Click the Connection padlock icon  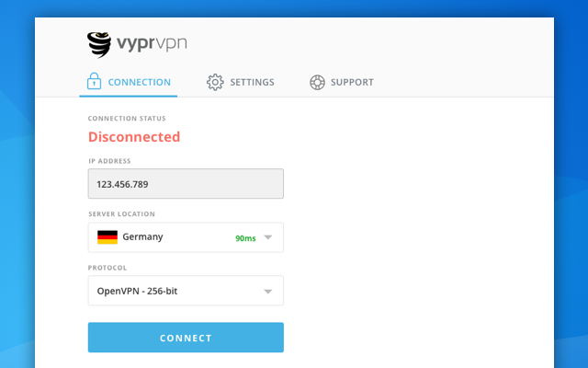[93, 82]
